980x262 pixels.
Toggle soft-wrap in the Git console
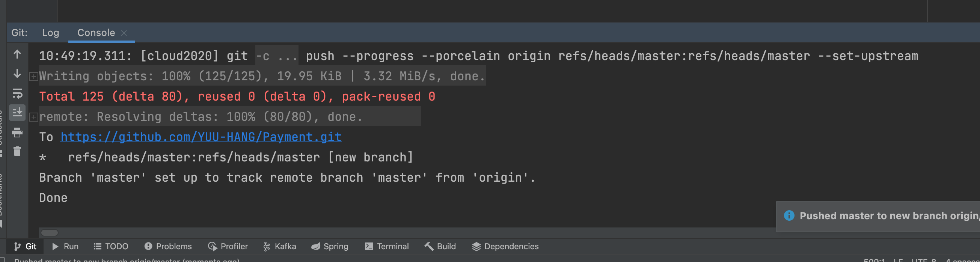[17, 93]
